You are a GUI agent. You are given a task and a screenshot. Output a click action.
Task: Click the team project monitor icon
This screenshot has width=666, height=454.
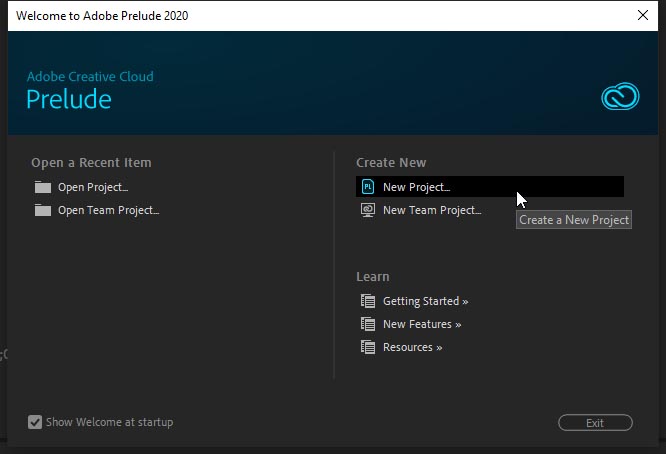pyautogui.click(x=368, y=210)
